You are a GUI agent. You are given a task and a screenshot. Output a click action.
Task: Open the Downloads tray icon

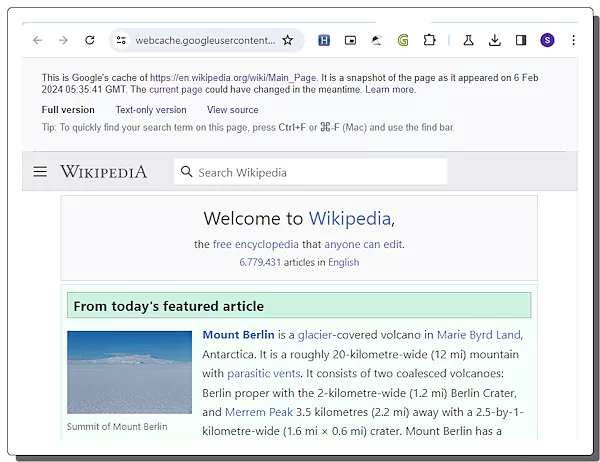495,40
